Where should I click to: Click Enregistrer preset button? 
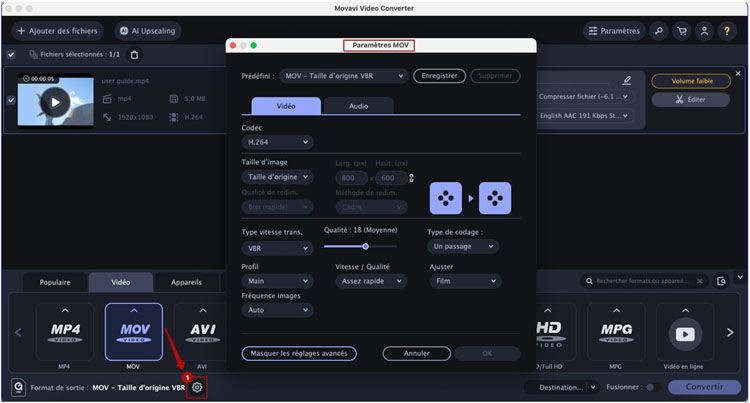pos(439,76)
